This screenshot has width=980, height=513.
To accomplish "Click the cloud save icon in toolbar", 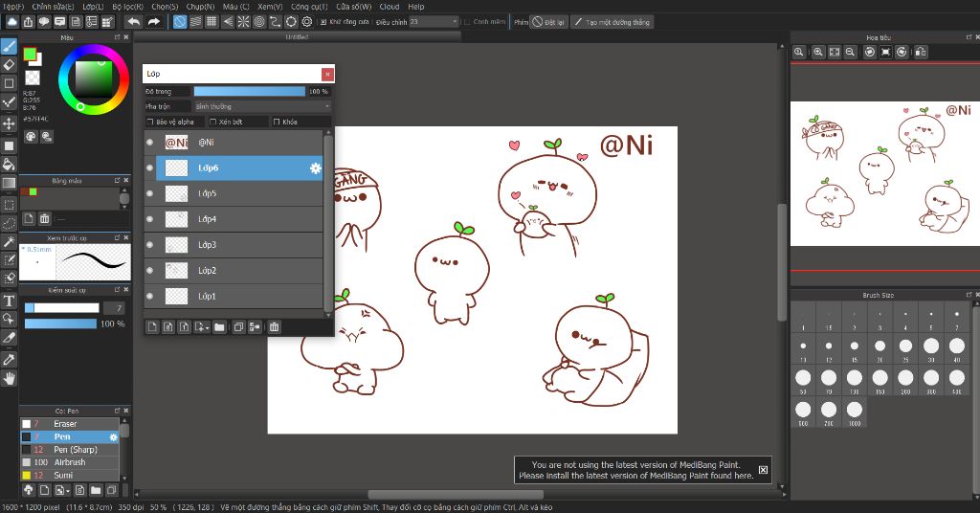I will click(x=11, y=22).
